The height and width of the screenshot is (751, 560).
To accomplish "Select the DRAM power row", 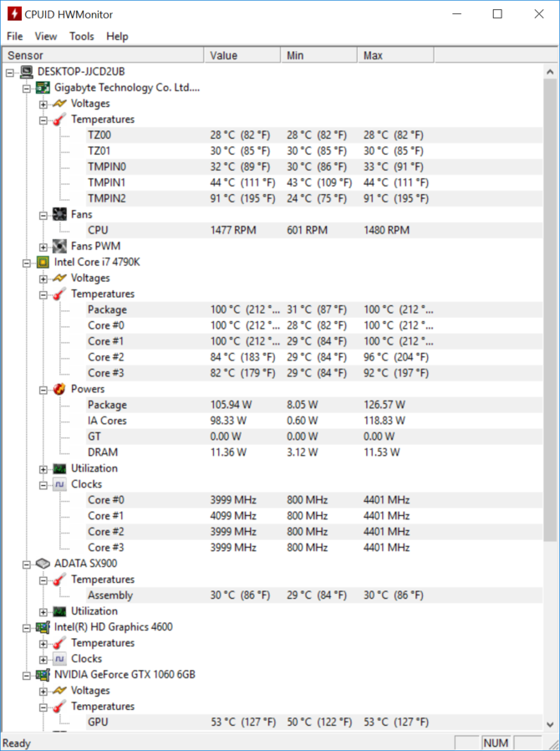I will 314,452.
